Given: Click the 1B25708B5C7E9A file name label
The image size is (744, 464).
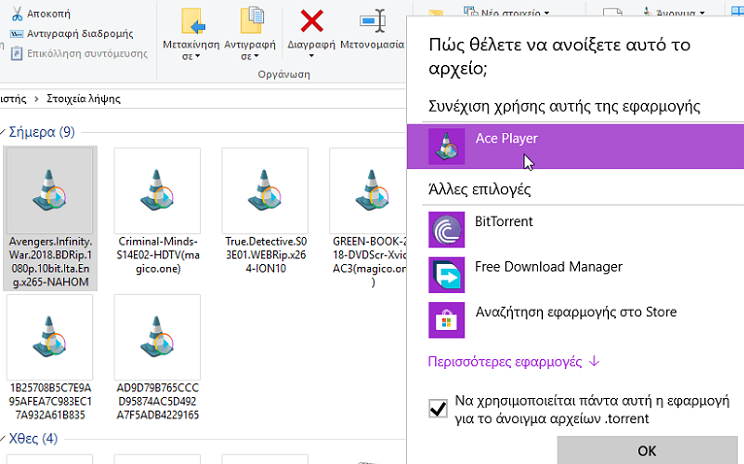Looking at the screenshot, I should click(50, 401).
